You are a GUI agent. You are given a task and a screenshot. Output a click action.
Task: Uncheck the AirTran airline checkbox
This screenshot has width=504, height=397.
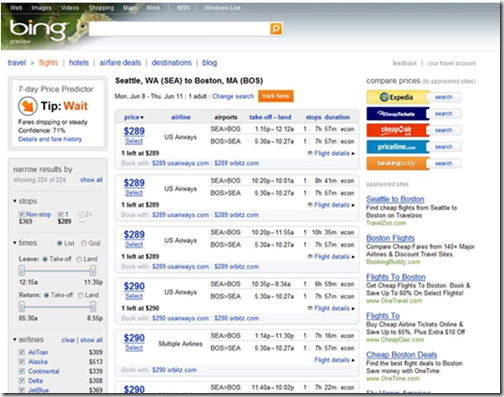pos(22,352)
